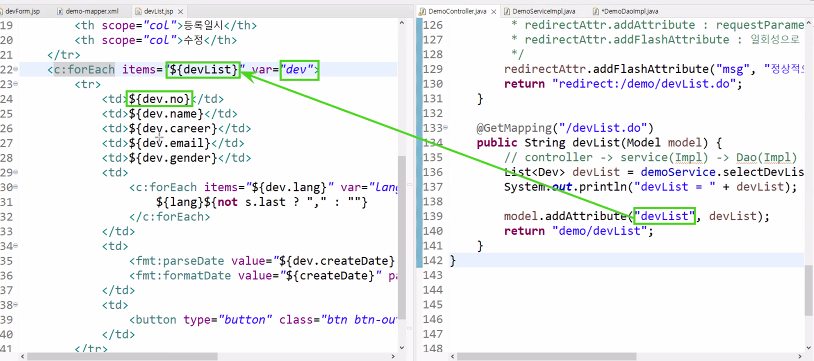Image resolution: width=814 pixels, height=361 pixels.
Task: Click the 수정 table header text
Action: click(x=194, y=40)
